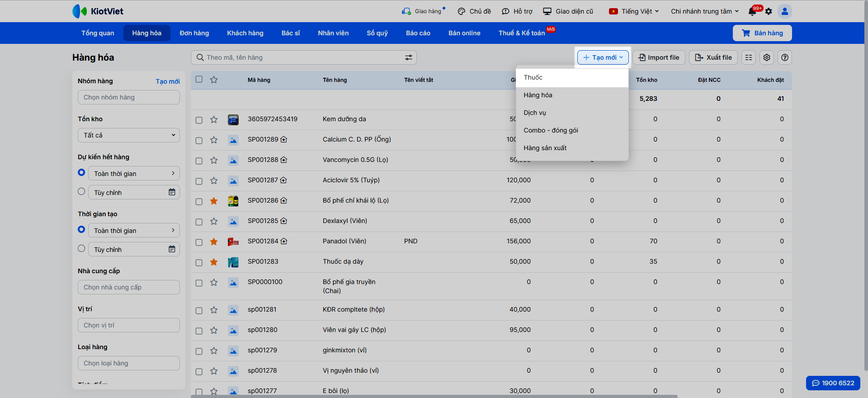Screen dimensions: 868x398
Task: Click the help question mark icon
Action: pos(785,57)
